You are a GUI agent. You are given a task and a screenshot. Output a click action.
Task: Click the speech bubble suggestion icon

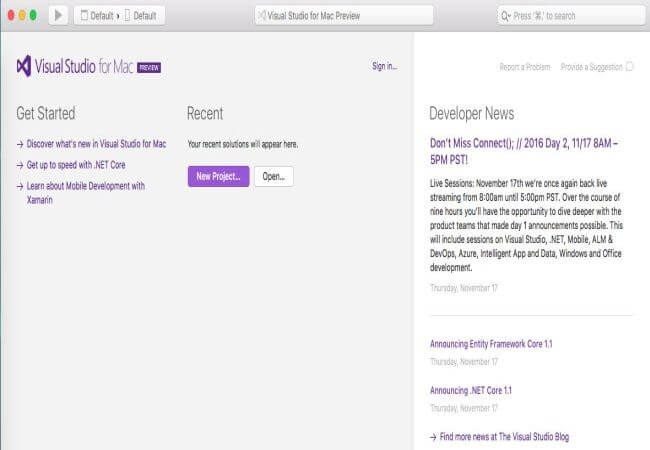click(630, 67)
